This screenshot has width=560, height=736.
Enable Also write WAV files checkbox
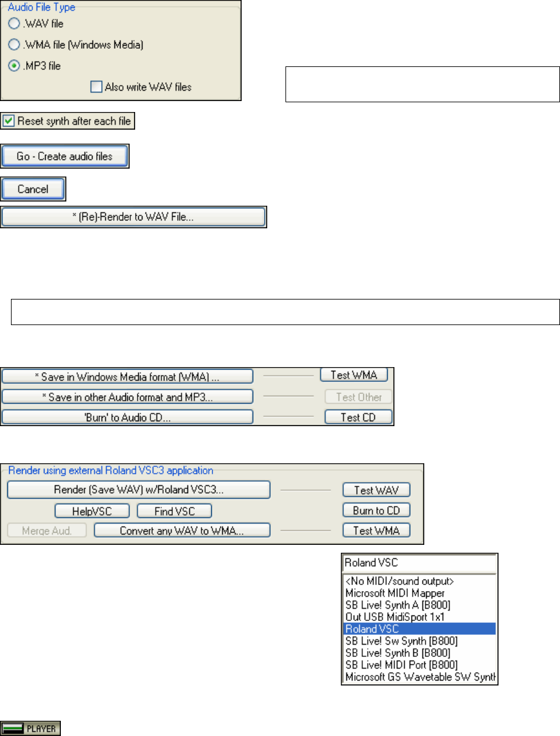pos(96,87)
